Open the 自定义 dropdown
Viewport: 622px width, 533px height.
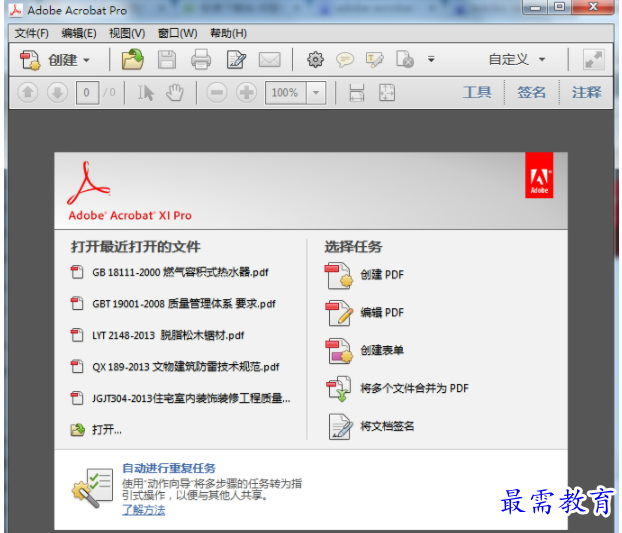516,60
